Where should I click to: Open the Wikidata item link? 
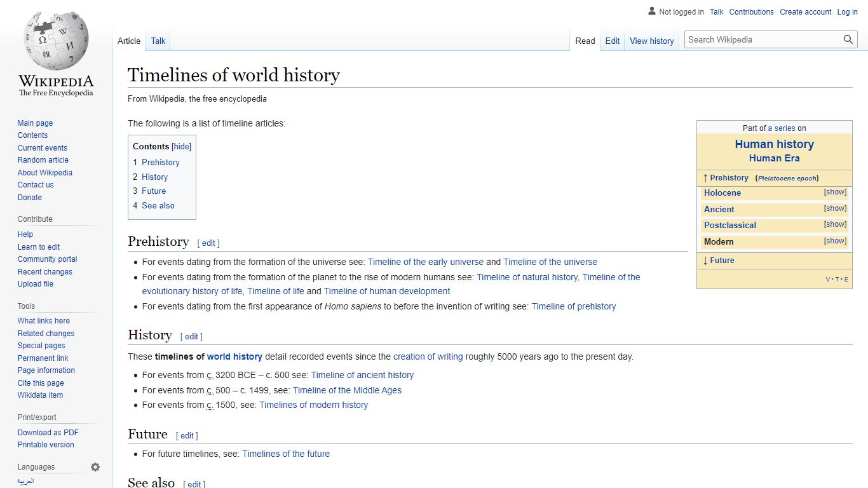pos(40,395)
